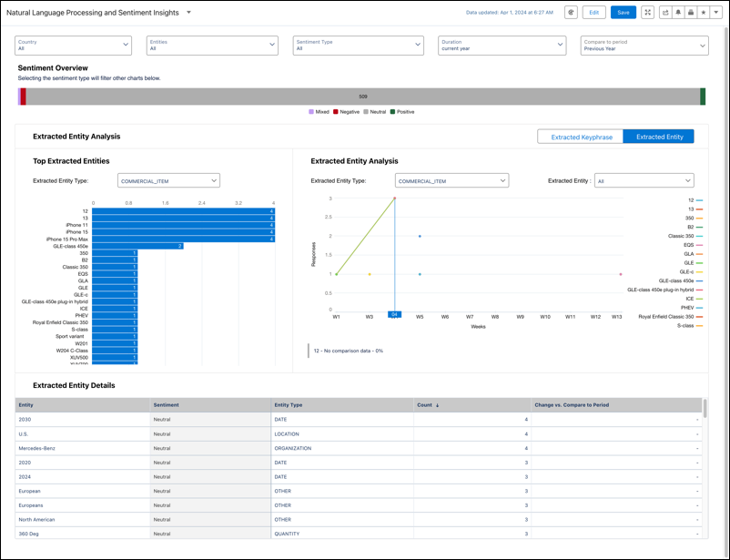Image resolution: width=730 pixels, height=560 pixels.
Task: Mark dashboard as favorite via star icon
Action: point(703,12)
